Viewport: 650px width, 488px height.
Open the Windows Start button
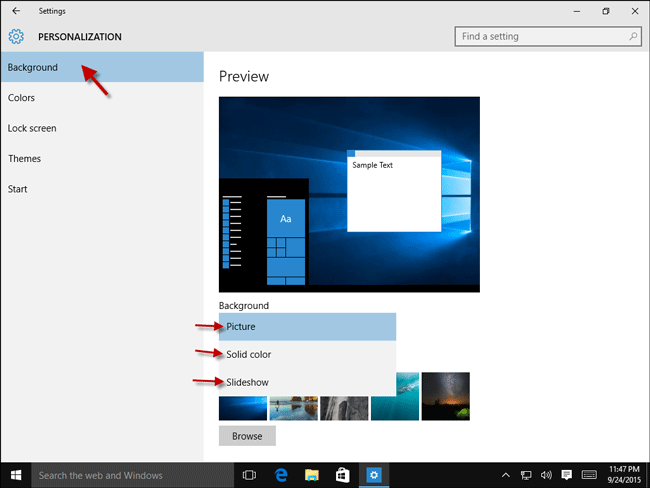[x=16, y=475]
